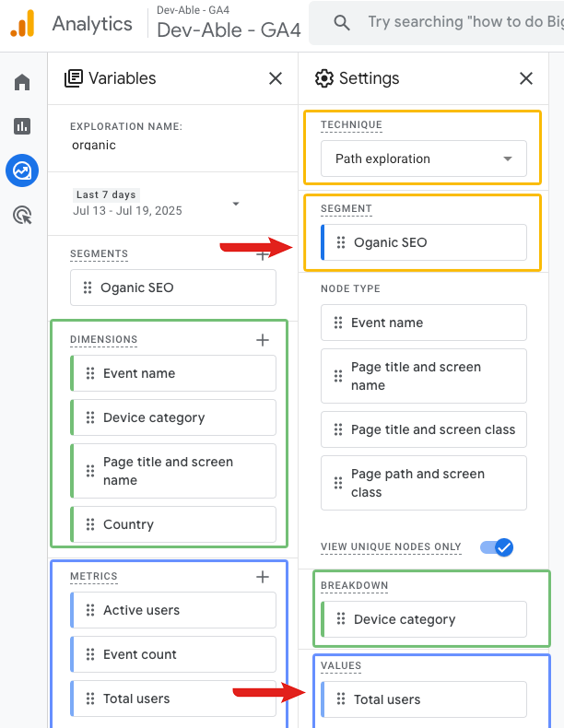
Task: Expand the date range dropdown
Action: (236, 203)
